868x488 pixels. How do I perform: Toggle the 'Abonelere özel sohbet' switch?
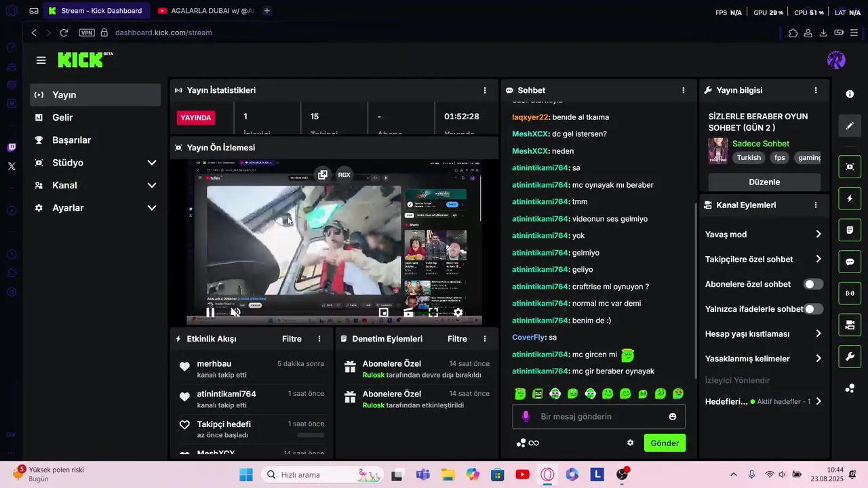tap(813, 284)
